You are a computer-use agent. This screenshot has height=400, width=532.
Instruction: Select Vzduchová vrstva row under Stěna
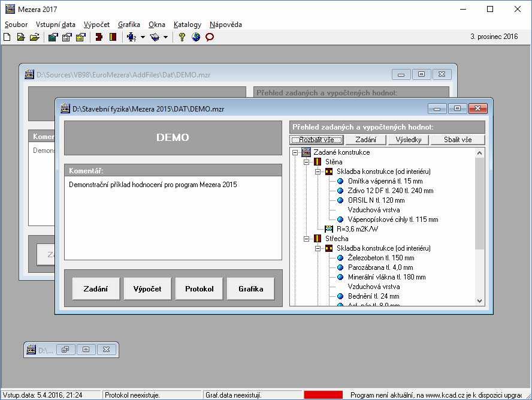point(374,210)
